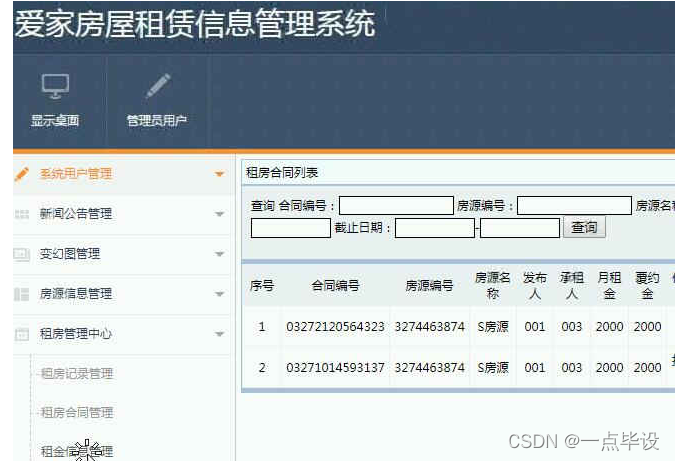
Task: Select 租房记录管理 submenu item
Action: (x=77, y=373)
